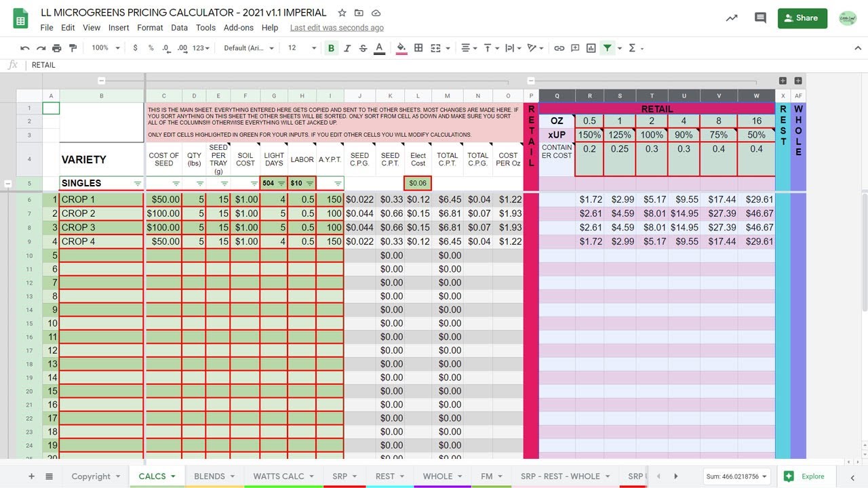Add a new sheet
This screenshot has height=488, width=868.
[31, 476]
